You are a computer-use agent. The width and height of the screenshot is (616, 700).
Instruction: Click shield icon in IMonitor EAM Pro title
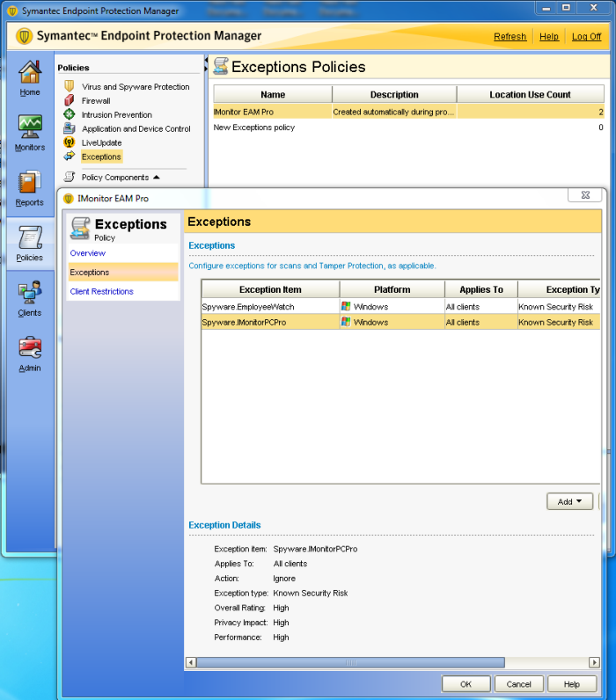tap(69, 199)
